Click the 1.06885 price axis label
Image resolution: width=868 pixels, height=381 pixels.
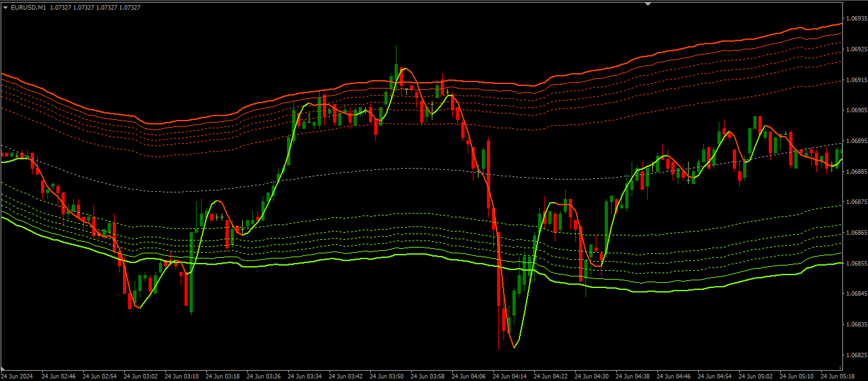pos(855,171)
